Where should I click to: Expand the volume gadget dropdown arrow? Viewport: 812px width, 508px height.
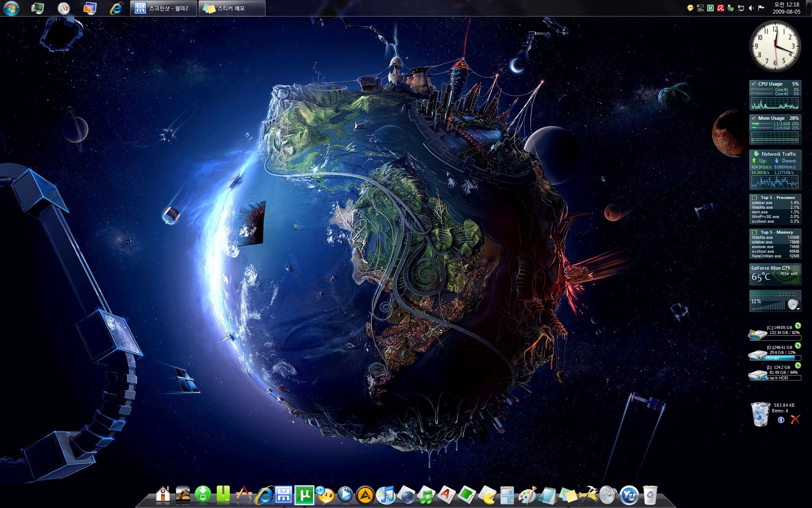[798, 309]
